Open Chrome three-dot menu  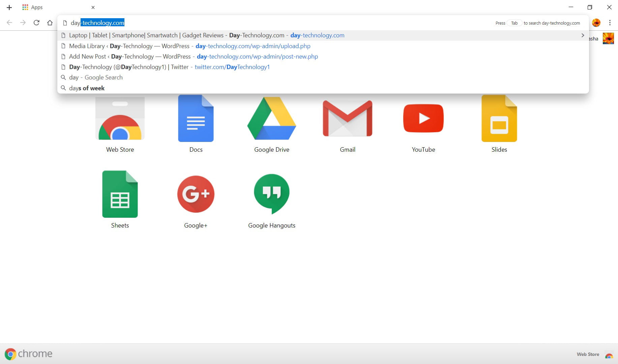pyautogui.click(x=610, y=23)
